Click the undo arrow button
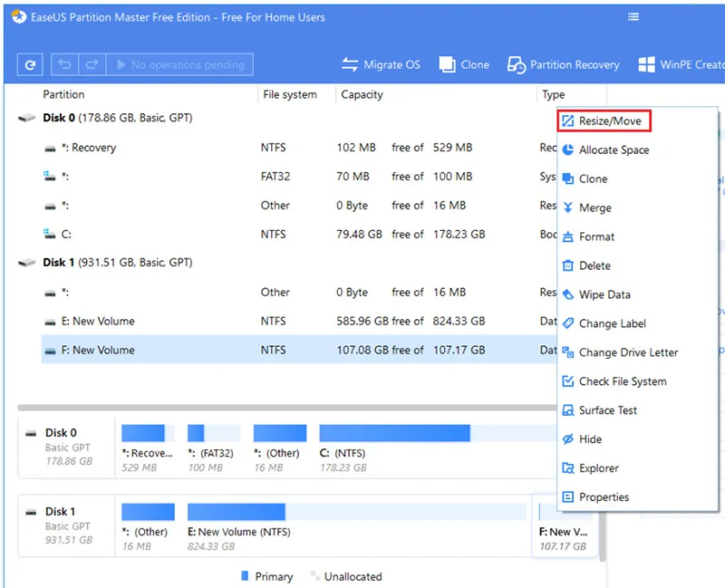725x588 pixels. (x=64, y=64)
